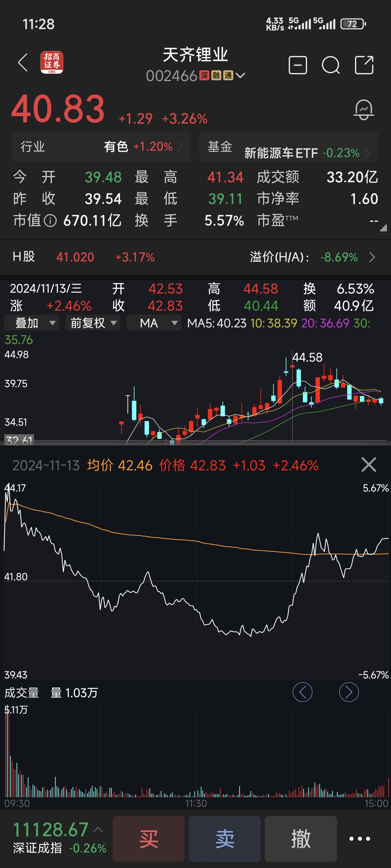Tap the 11:28 status bar clock
Screen dimensions: 391x868
coord(39,24)
